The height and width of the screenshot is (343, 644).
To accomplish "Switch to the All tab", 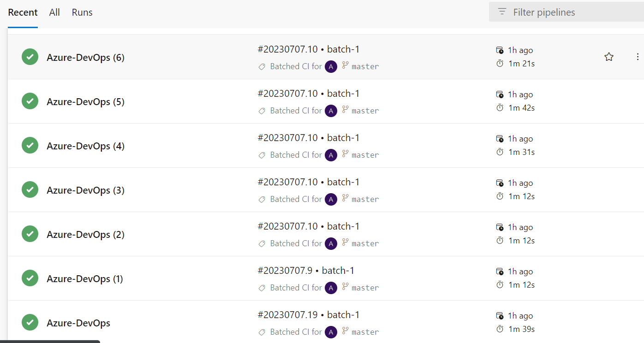I will click(54, 12).
